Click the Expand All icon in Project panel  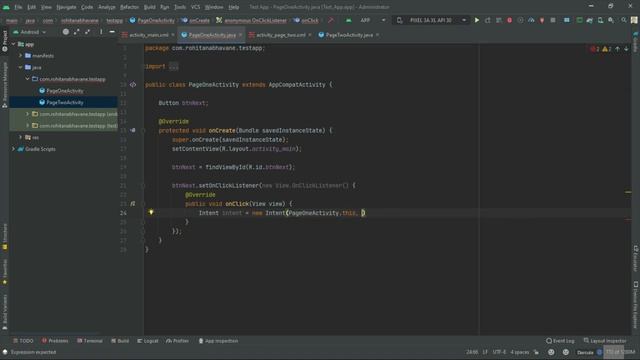[77, 32]
